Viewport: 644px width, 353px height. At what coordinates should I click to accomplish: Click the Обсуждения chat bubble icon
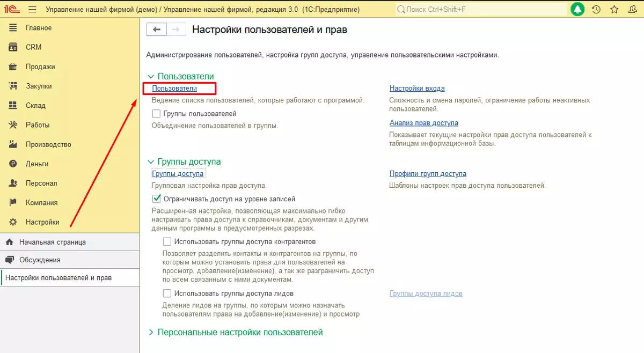click(x=9, y=260)
